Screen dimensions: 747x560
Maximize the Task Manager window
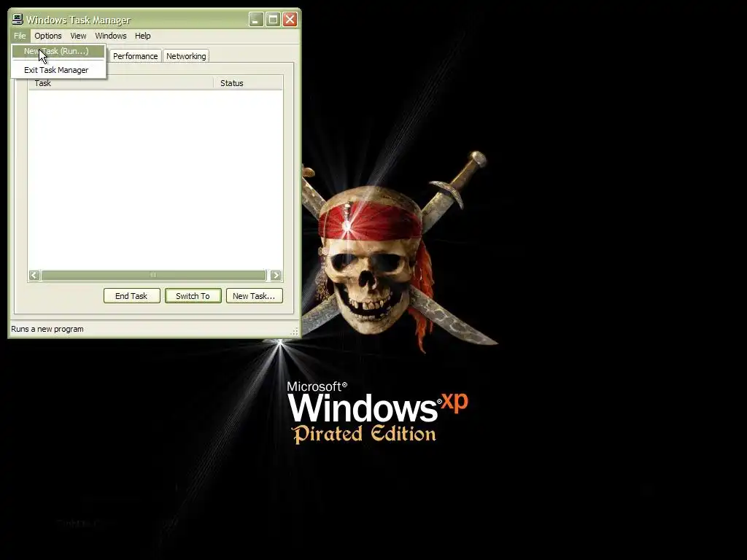pyautogui.click(x=273, y=20)
